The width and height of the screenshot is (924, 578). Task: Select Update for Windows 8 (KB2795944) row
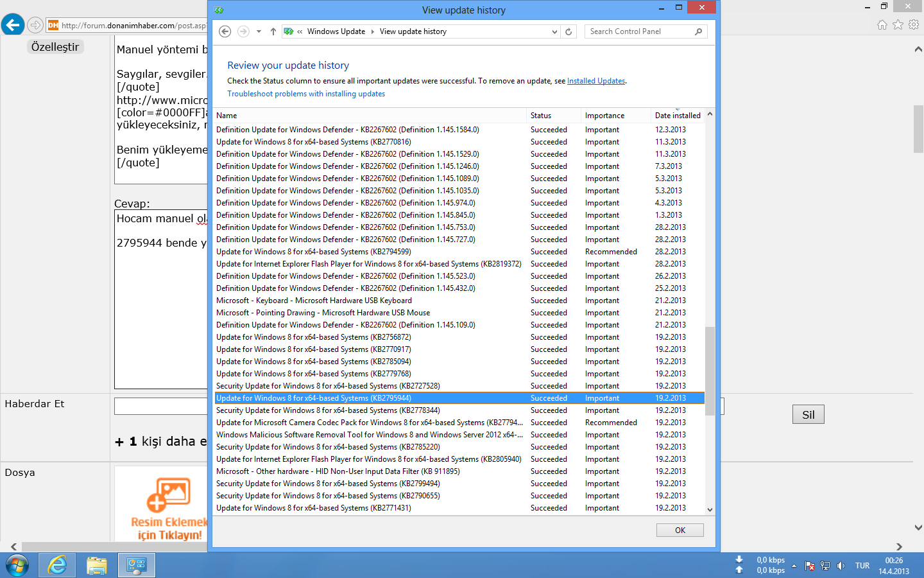coord(459,398)
